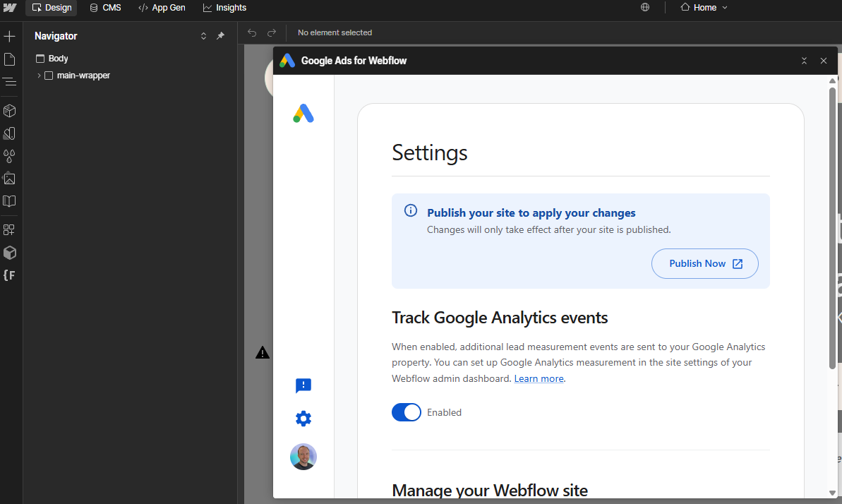Open the Components cube icon

9,111
